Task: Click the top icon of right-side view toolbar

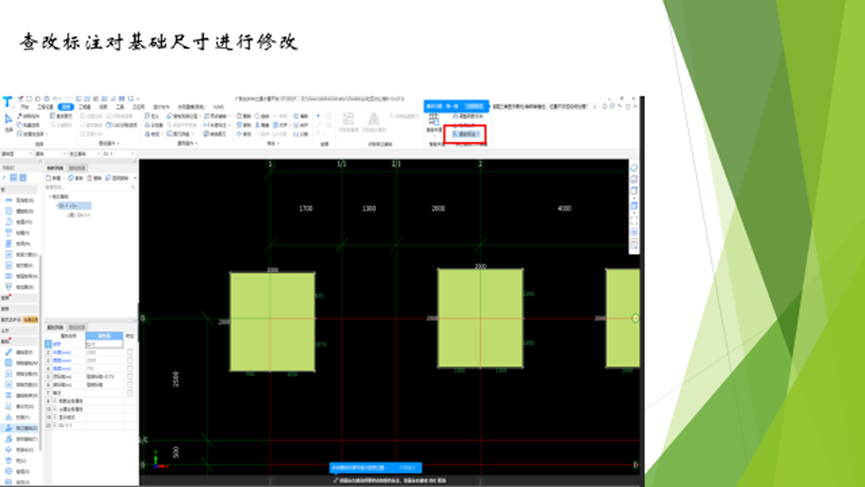Action: click(634, 167)
